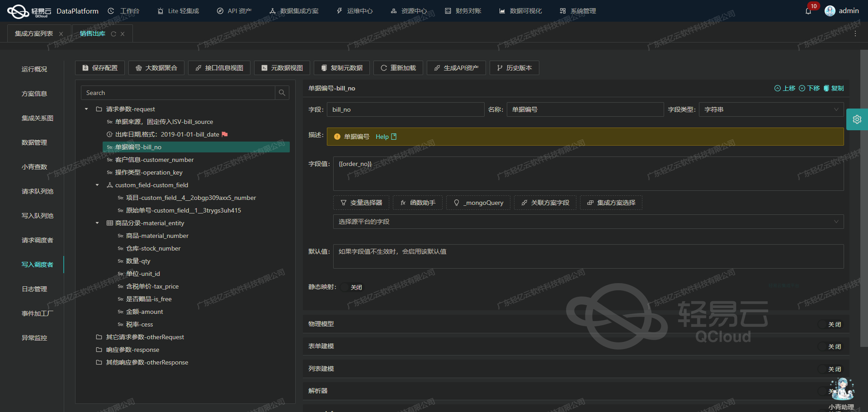Click the 生成API资产 button
868x412 pixels.
pos(456,68)
